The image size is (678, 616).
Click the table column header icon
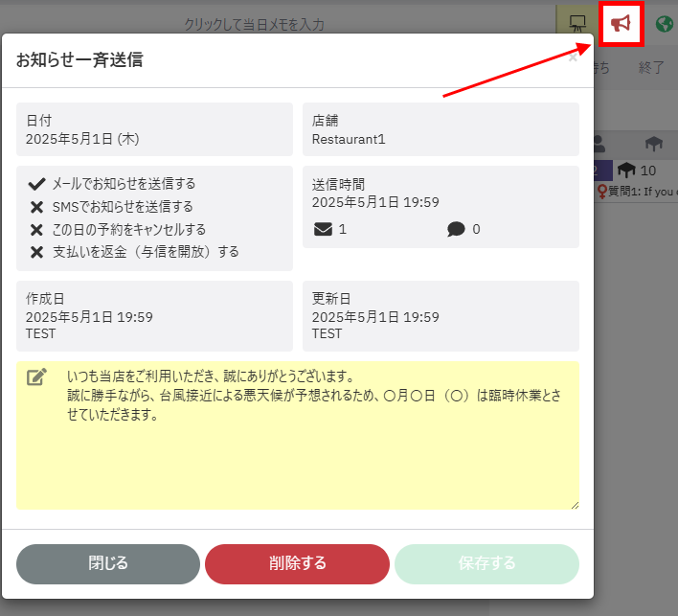click(x=654, y=143)
